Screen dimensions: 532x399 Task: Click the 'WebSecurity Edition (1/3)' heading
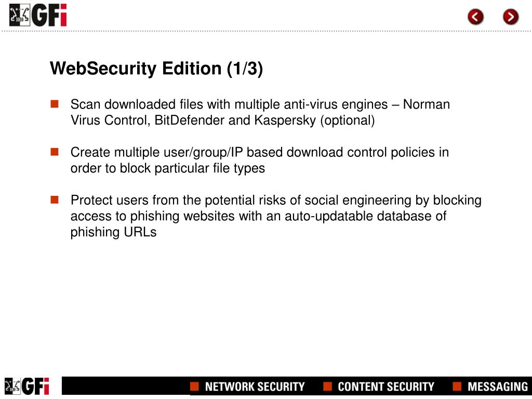[x=156, y=69]
